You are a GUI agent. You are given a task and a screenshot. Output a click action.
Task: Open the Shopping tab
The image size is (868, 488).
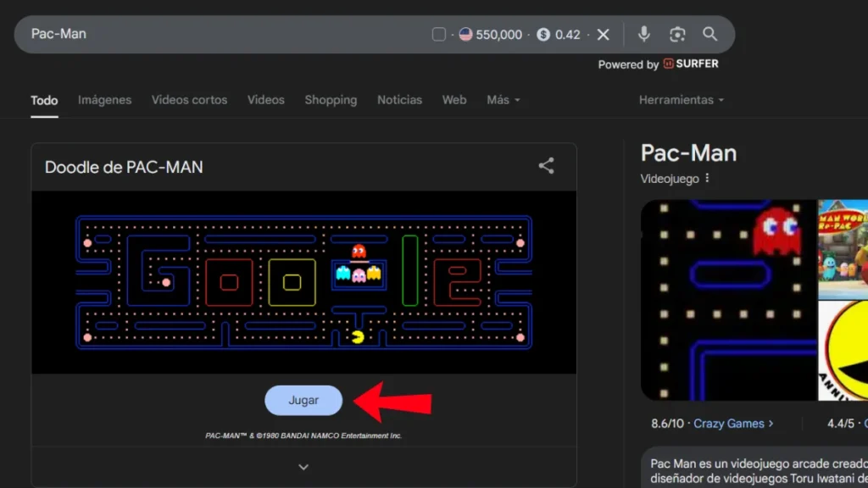(331, 100)
